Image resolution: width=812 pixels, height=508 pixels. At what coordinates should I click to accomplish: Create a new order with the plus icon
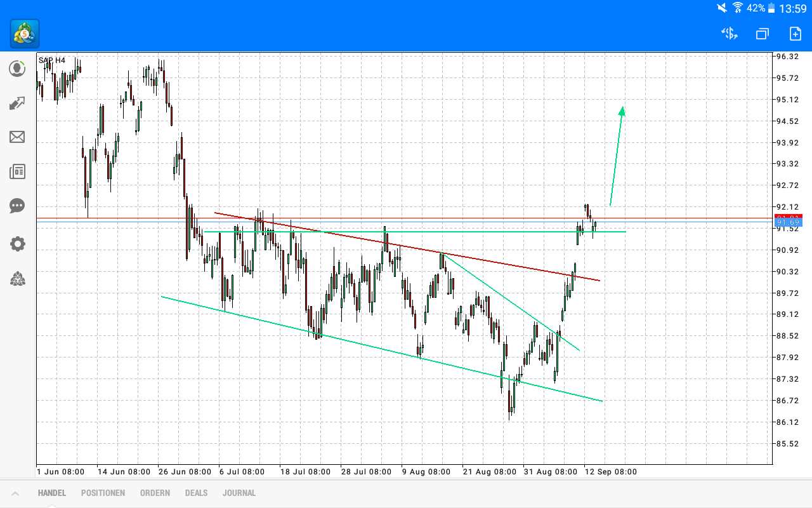[796, 34]
